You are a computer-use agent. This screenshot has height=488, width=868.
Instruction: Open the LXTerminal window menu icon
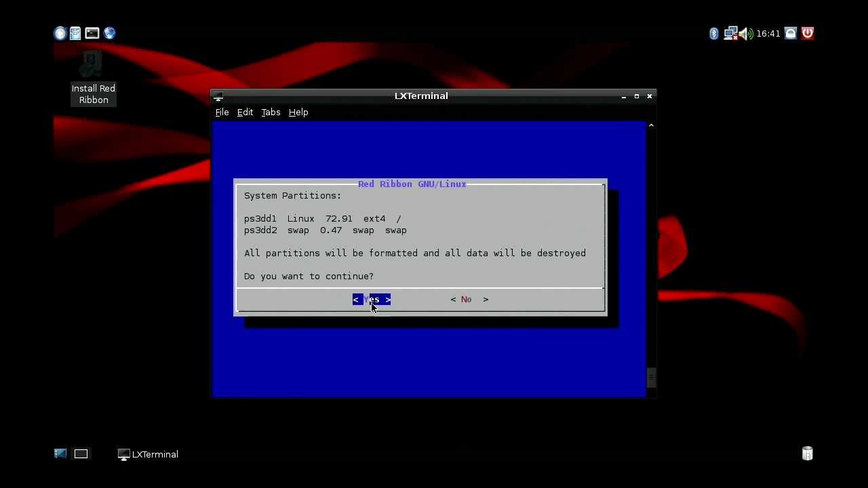[218, 96]
